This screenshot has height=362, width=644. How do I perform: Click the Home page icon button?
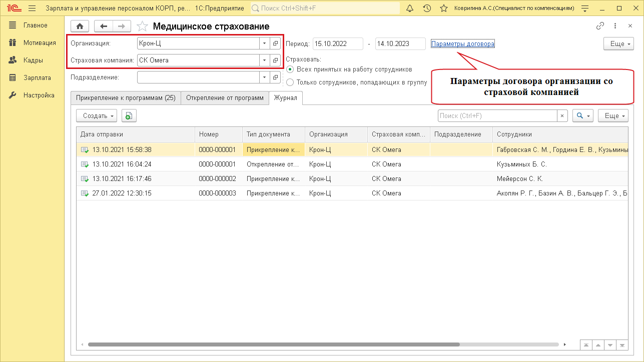(80, 26)
